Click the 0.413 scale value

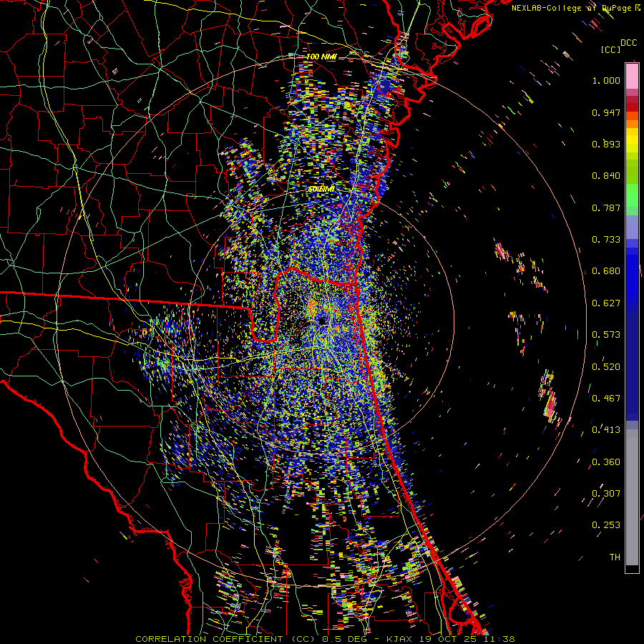click(x=606, y=430)
